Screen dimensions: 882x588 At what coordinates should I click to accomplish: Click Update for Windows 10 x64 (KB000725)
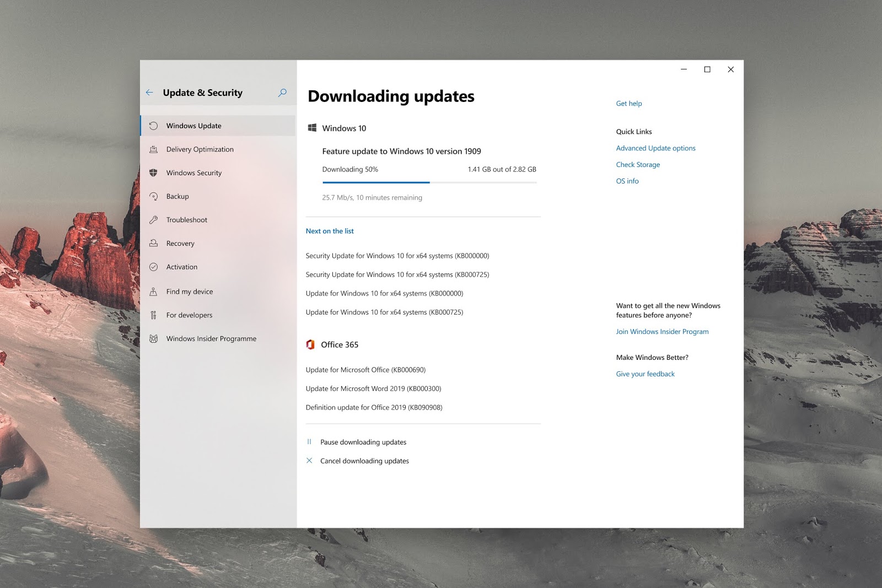click(x=384, y=312)
